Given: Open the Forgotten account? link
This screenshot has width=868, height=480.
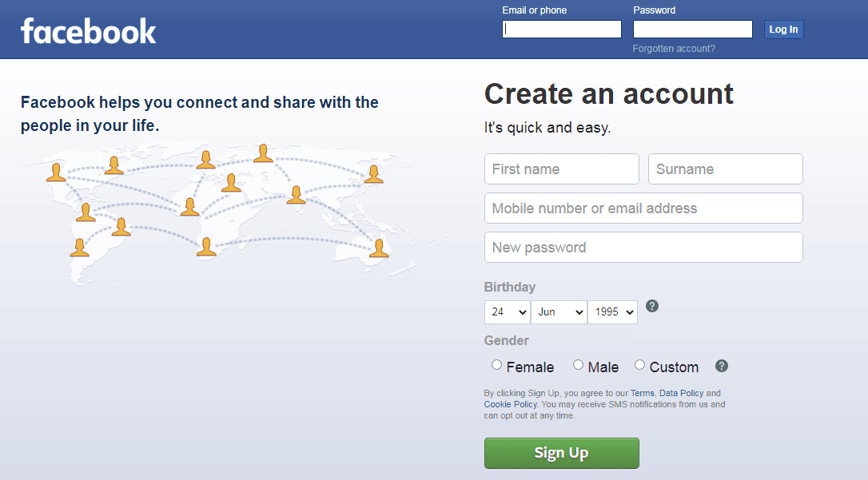Looking at the screenshot, I should 674,49.
